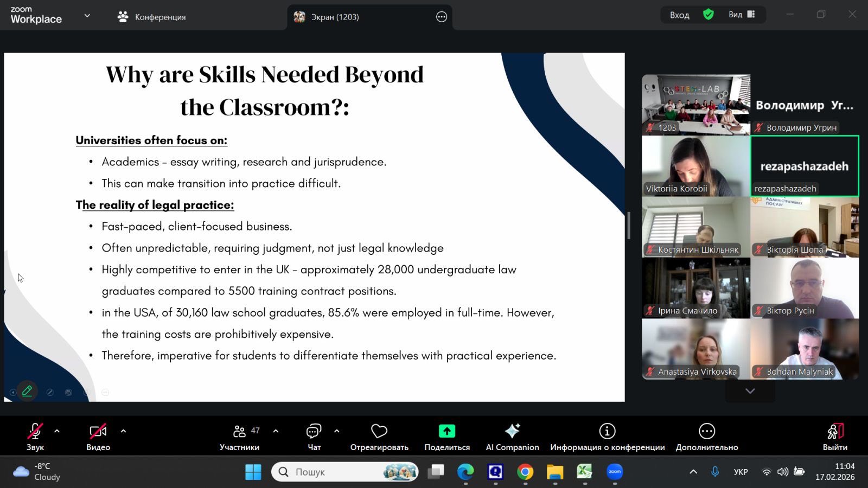Switch to the Экран (1203) tab

coord(347,17)
